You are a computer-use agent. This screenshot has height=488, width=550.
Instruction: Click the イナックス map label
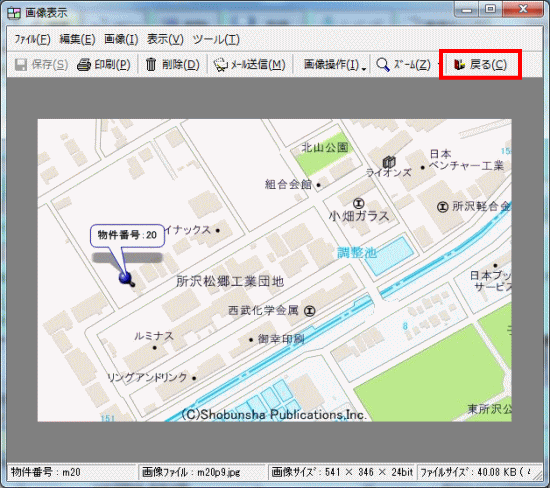[x=188, y=230]
